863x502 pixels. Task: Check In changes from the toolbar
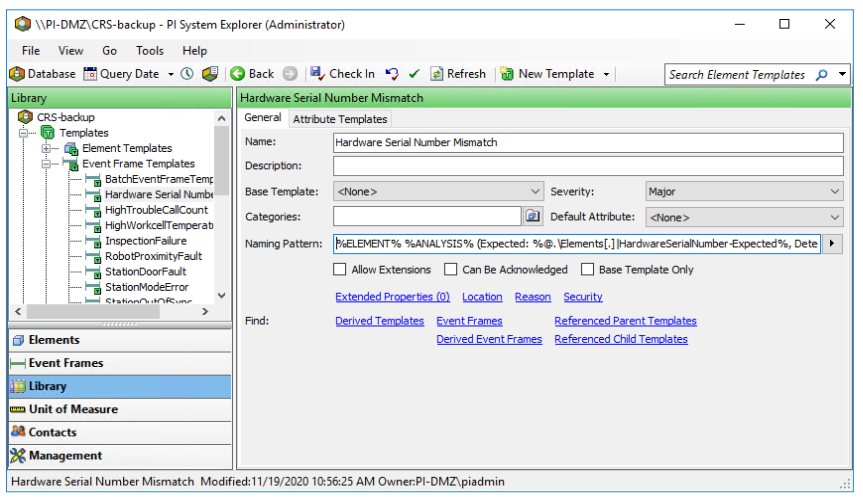342,74
